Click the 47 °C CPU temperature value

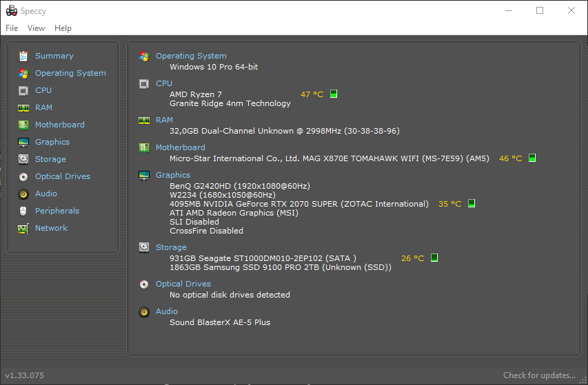312,94
